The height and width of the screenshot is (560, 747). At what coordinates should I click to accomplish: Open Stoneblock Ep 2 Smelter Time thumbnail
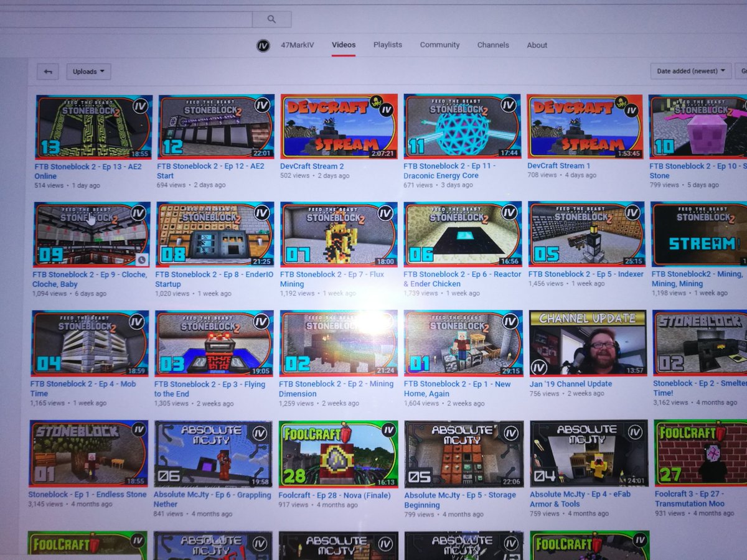coord(700,343)
